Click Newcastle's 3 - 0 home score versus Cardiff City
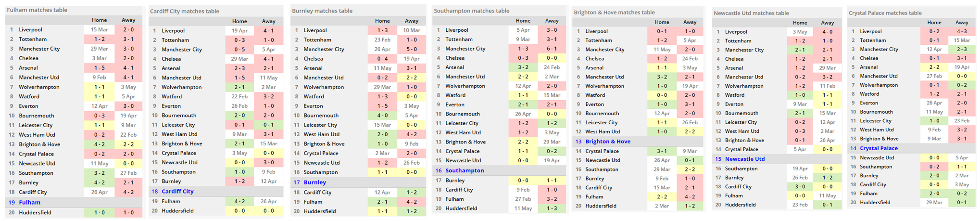Image resolution: width=980 pixels, height=221 pixels. 800,187
